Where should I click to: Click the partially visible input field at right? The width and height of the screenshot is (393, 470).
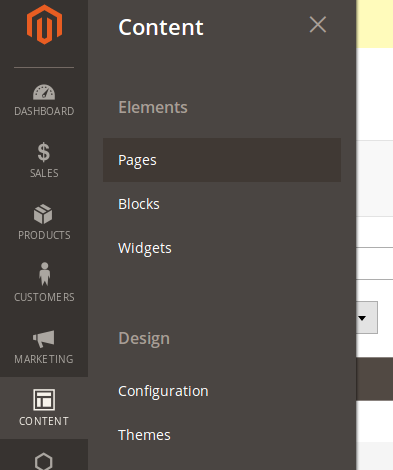pos(374,263)
